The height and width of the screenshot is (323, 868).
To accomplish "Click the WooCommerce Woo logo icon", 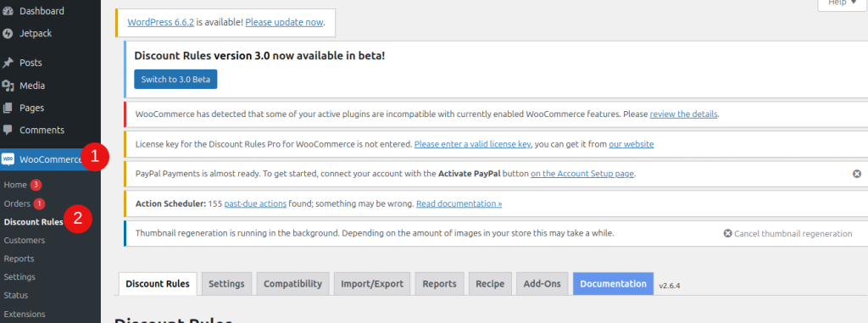I will click(x=8, y=159).
